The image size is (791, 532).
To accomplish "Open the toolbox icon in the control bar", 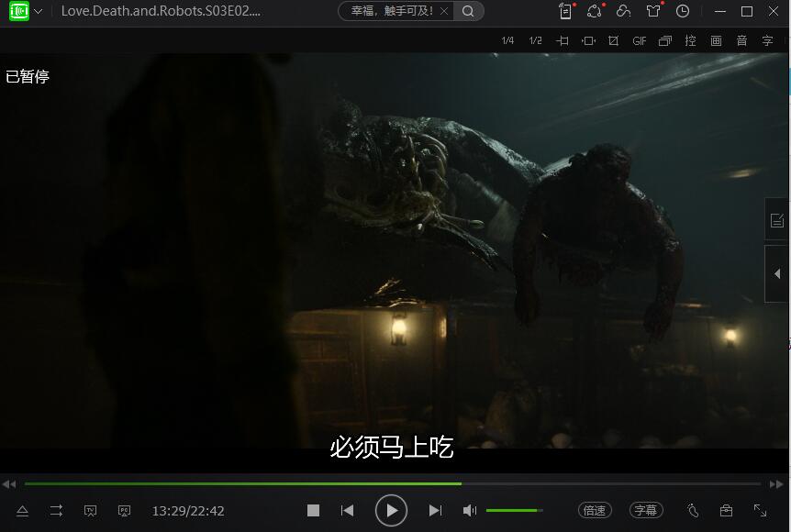I will [726, 510].
